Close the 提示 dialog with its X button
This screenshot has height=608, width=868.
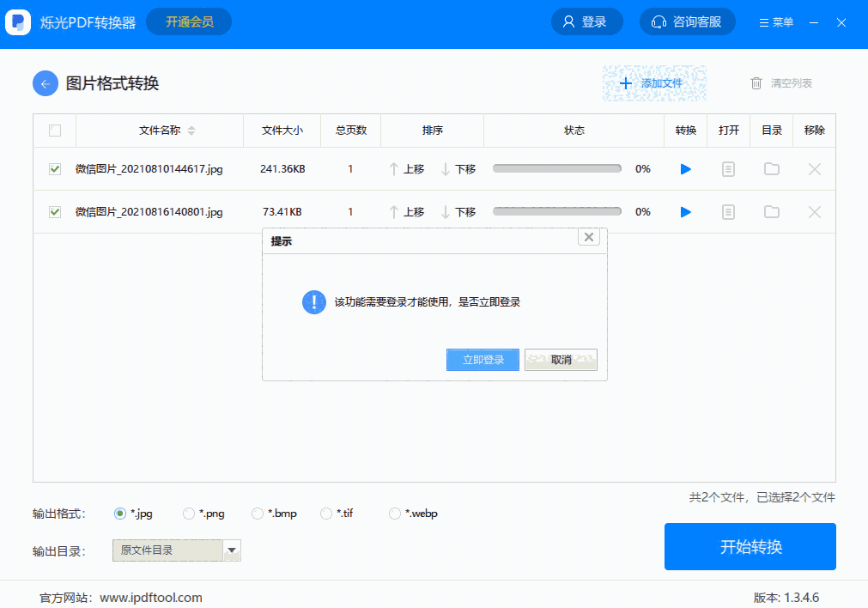click(588, 237)
